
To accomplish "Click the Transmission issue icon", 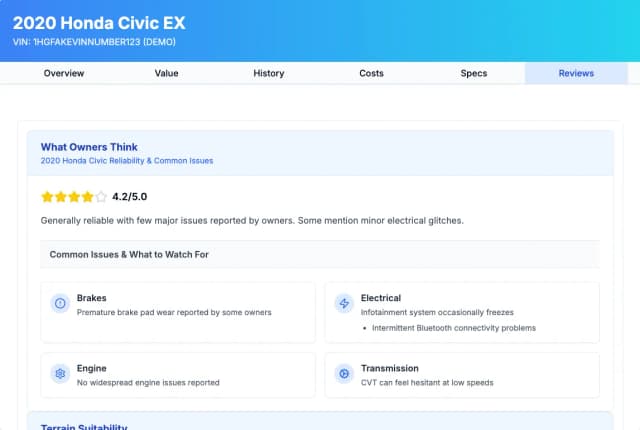I will (x=344, y=374).
